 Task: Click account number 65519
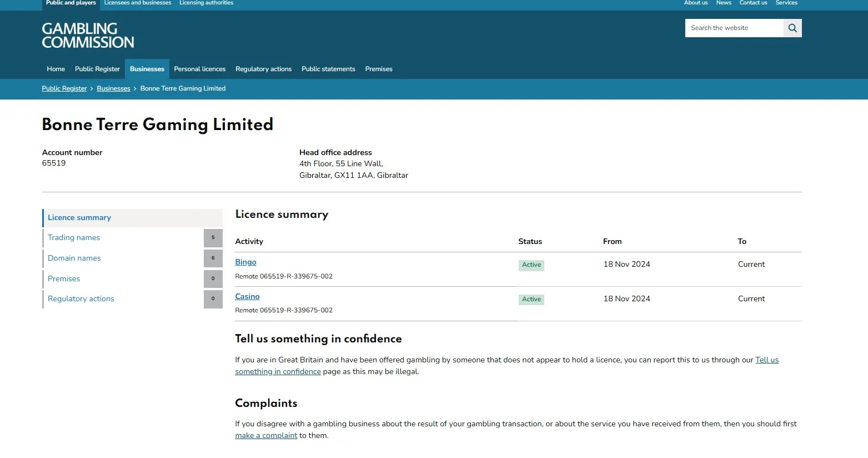point(54,163)
